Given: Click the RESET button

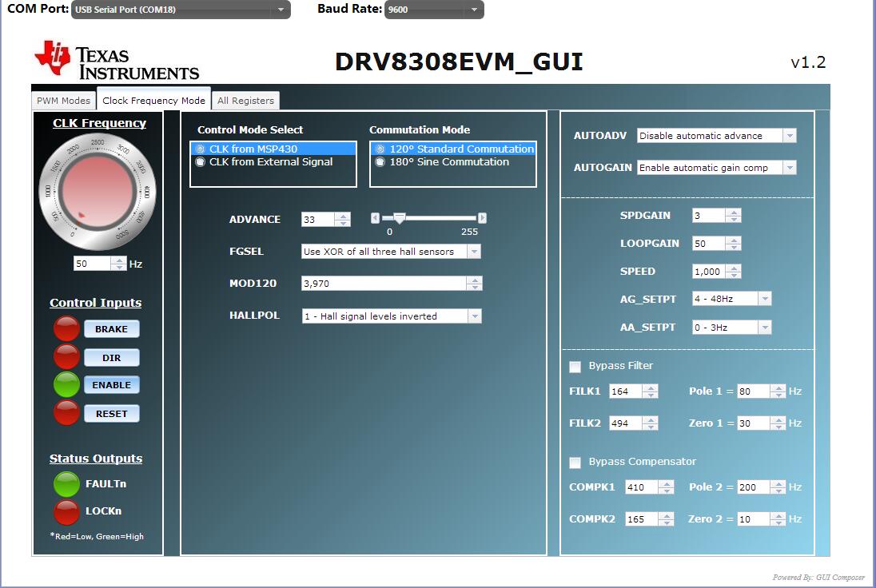Looking at the screenshot, I should [112, 414].
